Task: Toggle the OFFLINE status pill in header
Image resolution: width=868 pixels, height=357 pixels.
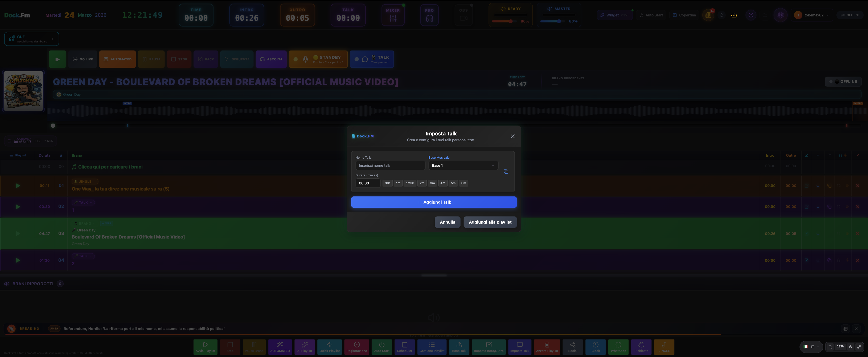Action: coord(850,15)
